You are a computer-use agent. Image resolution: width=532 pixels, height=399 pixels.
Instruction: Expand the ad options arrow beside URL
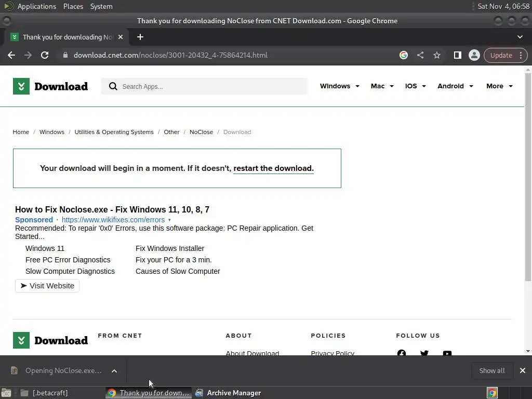click(x=169, y=220)
